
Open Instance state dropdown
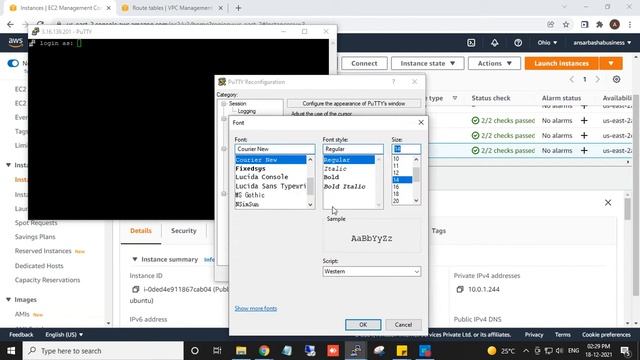click(x=427, y=63)
